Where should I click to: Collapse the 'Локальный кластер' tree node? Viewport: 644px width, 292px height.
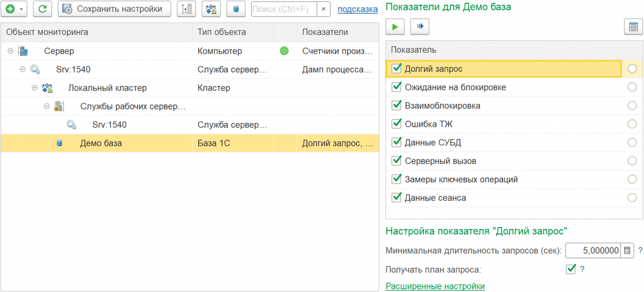click(35, 88)
